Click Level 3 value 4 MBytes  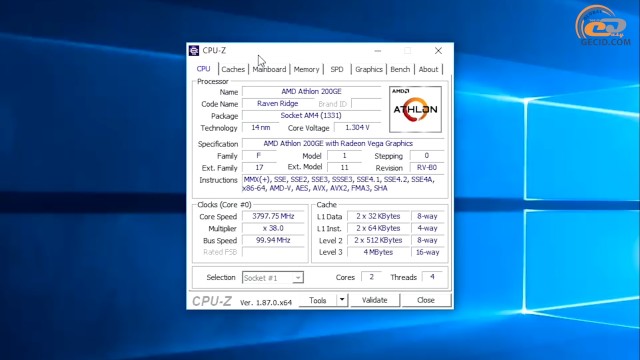coord(378,252)
